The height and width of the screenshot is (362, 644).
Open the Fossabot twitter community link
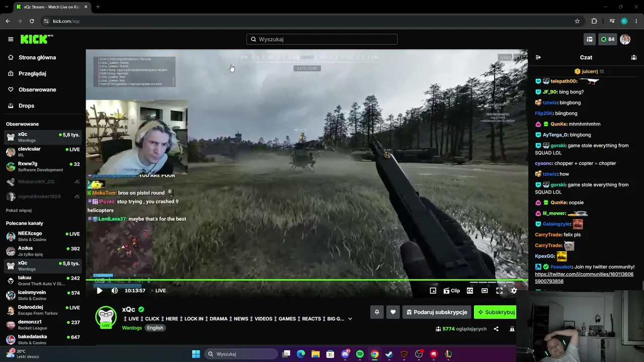pos(584,278)
